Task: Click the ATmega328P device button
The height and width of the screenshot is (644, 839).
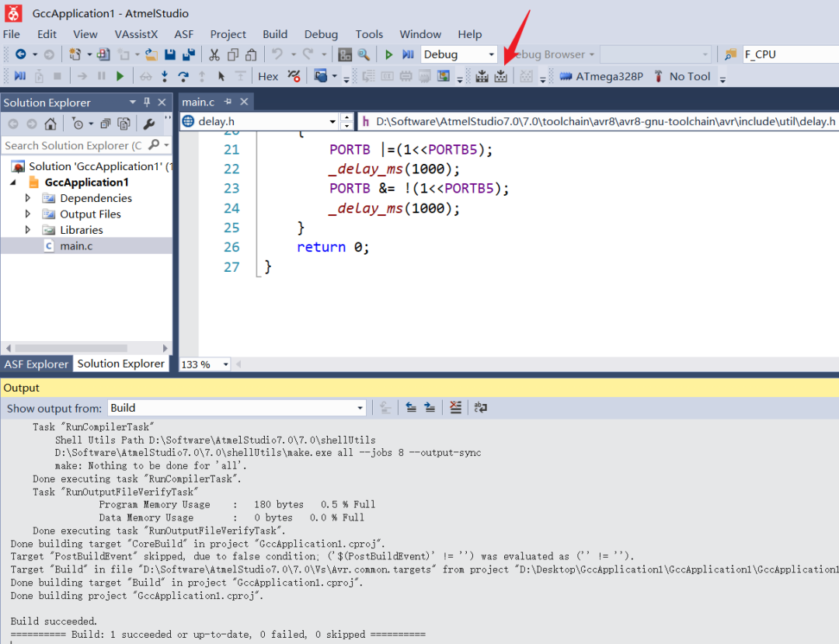Action: pos(601,76)
